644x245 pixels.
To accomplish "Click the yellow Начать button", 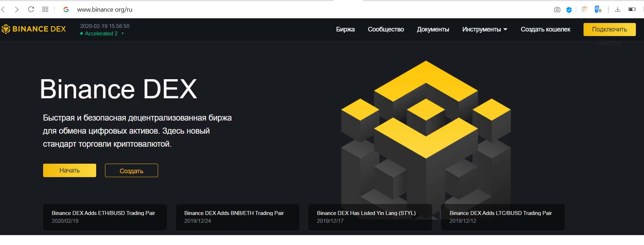I will tap(70, 170).
